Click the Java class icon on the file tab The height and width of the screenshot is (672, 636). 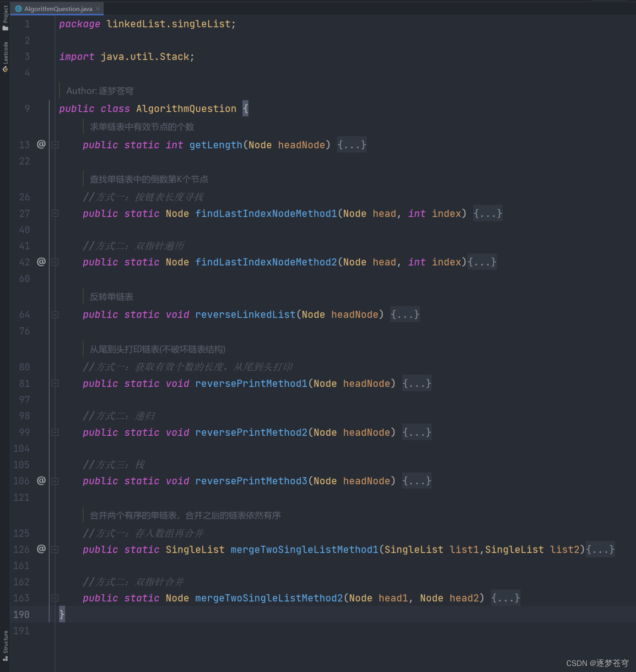click(x=18, y=9)
